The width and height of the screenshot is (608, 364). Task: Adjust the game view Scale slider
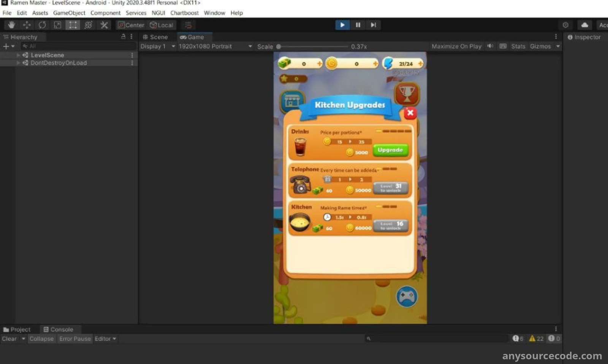(279, 47)
